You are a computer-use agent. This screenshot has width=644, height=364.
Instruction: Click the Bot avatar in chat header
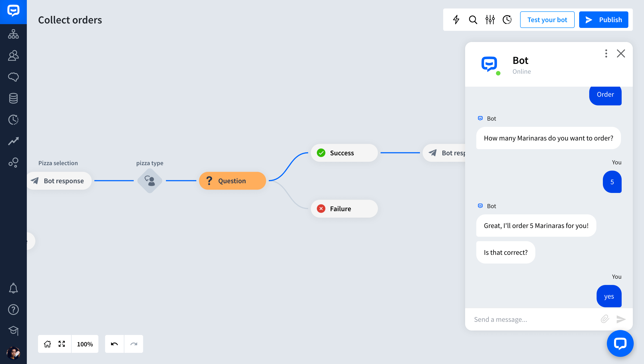pyautogui.click(x=489, y=64)
